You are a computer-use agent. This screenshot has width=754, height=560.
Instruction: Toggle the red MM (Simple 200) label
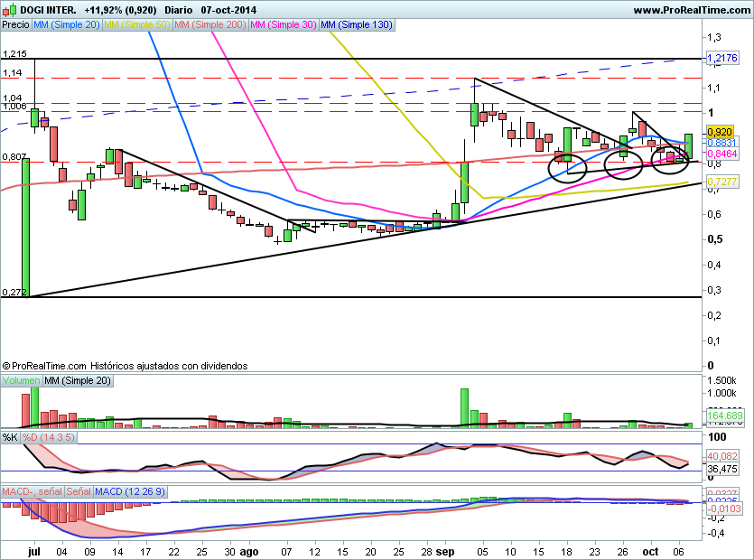[x=210, y=25]
